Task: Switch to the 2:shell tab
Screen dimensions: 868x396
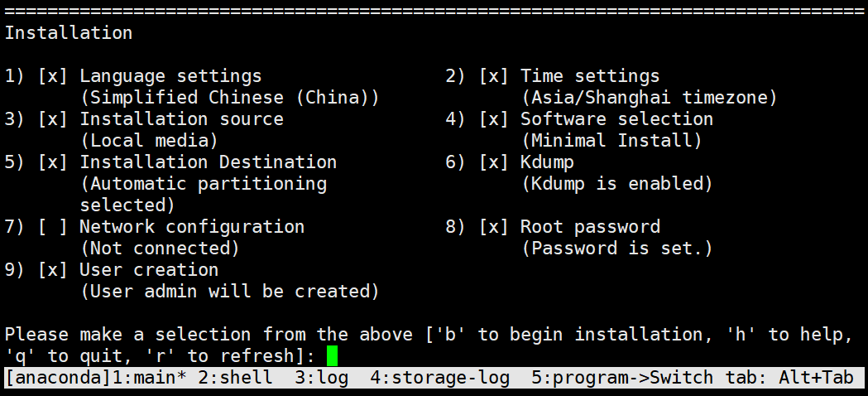Action: pos(235,378)
